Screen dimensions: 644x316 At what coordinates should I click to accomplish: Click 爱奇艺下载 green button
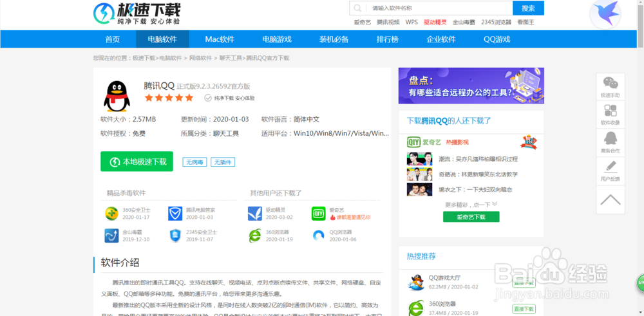coord(471,217)
